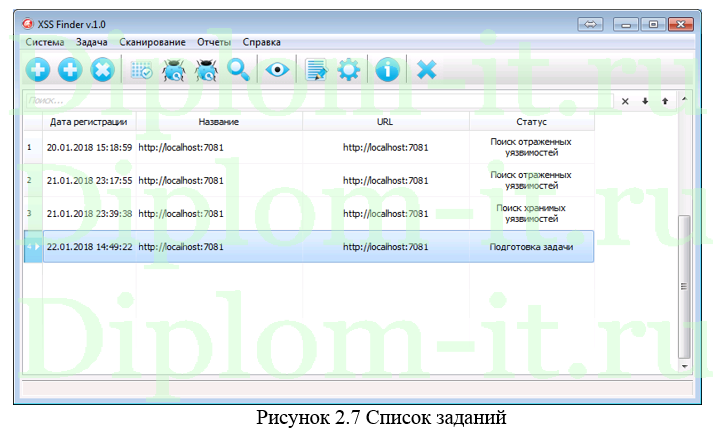This screenshot has height=433, width=713.
Task: Click in the Поиск... search field
Action: (319, 101)
